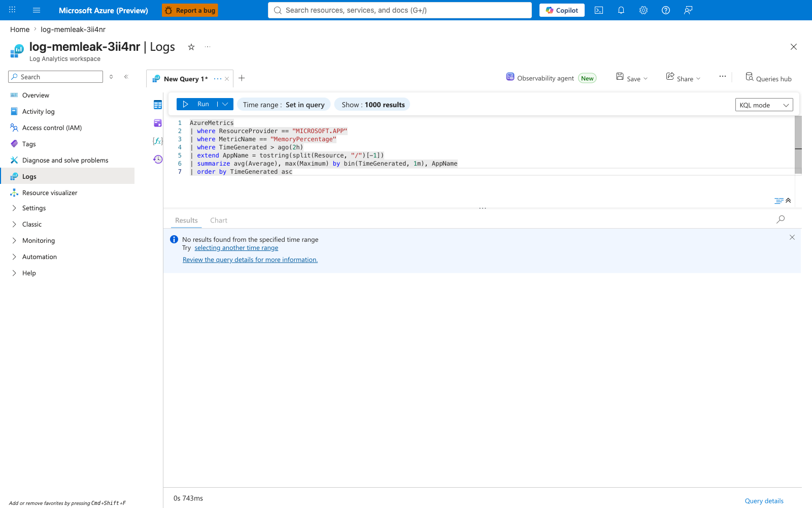Open the Run button dropdown arrow
This screenshot has width=812, height=508.
225,104
